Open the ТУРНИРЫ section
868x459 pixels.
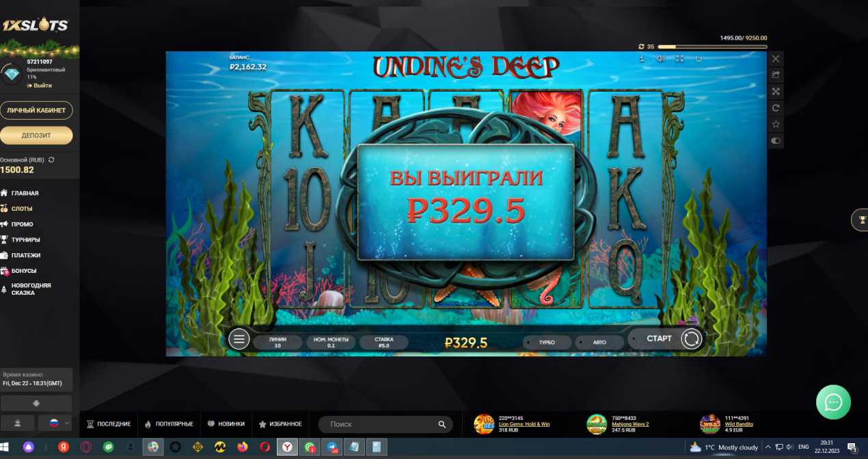click(x=25, y=240)
